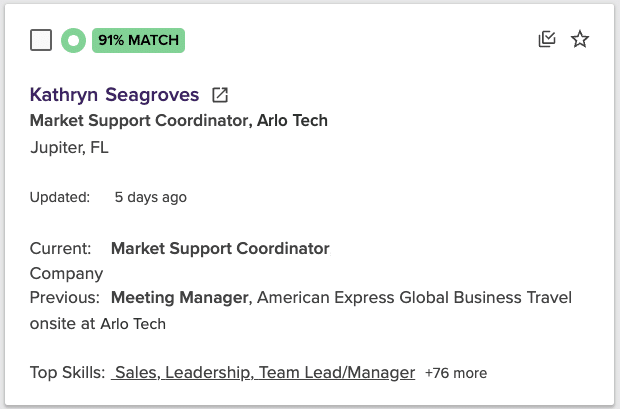This screenshot has height=409, width=620.
Task: Click the '5 days ago' updated value
Action: [150, 197]
